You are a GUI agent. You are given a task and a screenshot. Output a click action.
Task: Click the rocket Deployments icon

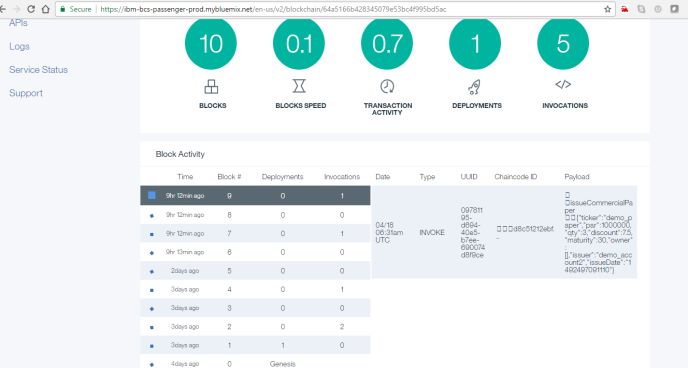click(x=474, y=87)
